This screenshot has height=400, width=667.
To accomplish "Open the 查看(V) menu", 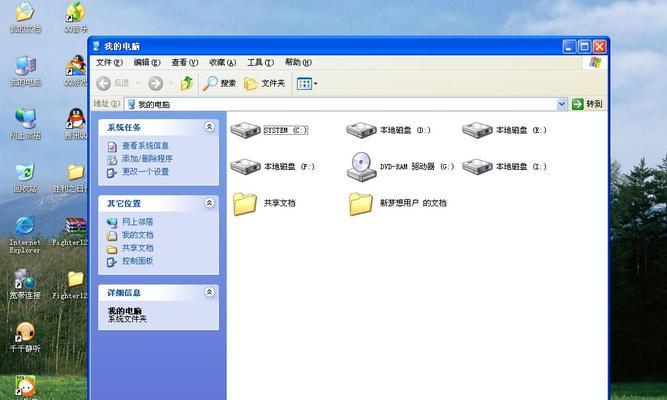I will (x=185, y=63).
